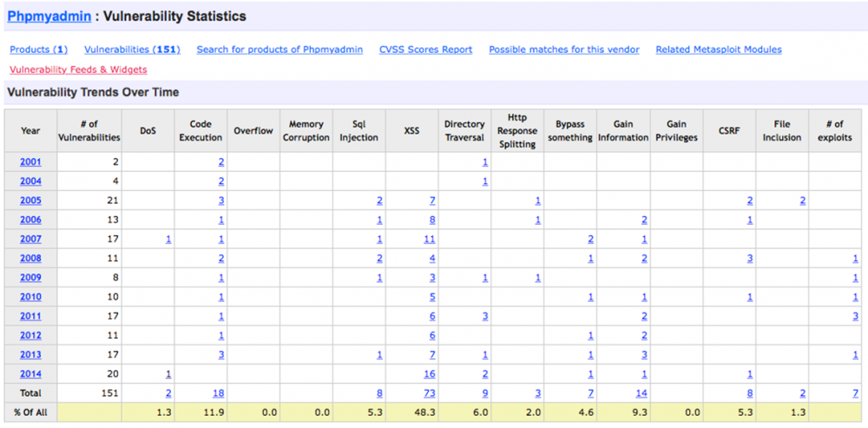
Task: Open the 2005 year link
Action: click(30, 201)
